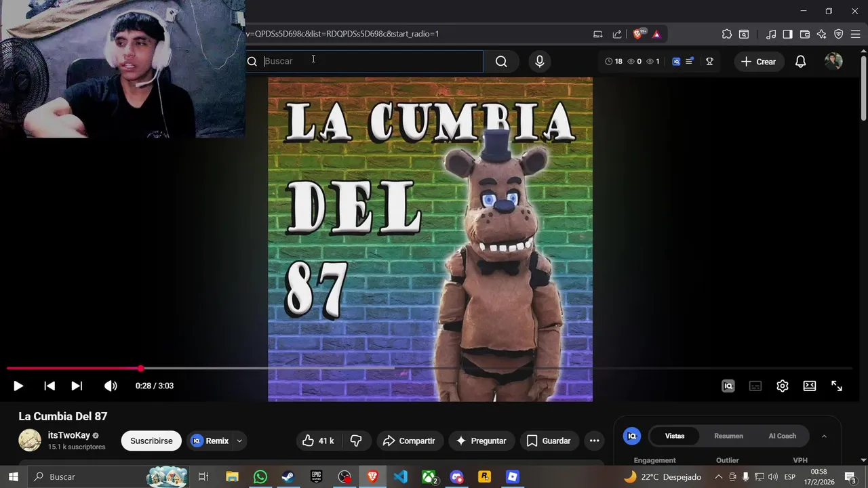Viewport: 868px width, 488px height.
Task: Click the page vertical scrollbar
Action: point(863,88)
